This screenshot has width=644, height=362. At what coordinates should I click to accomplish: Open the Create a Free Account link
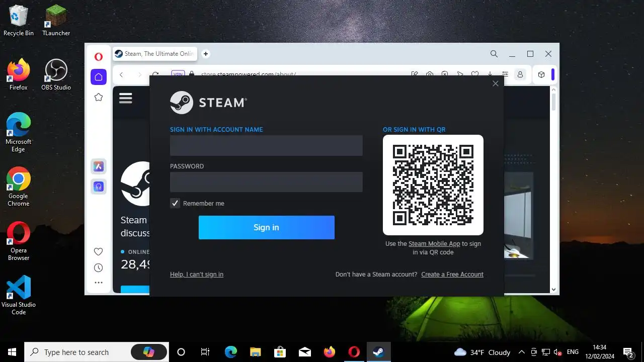tap(452, 274)
